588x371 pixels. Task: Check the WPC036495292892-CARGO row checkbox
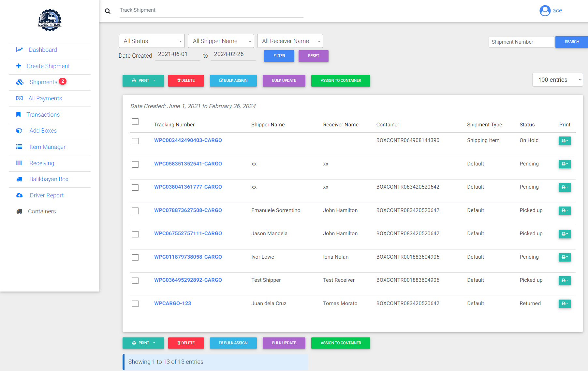135,281
